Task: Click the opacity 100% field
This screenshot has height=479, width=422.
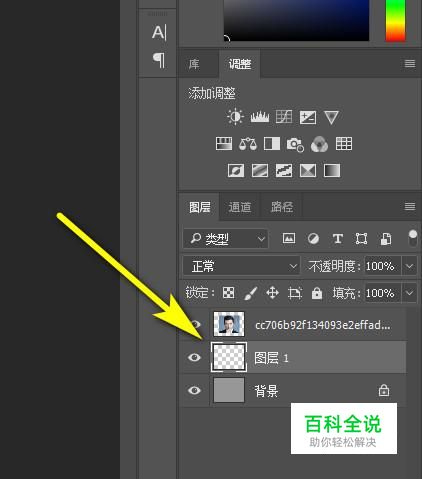Action: (382, 266)
